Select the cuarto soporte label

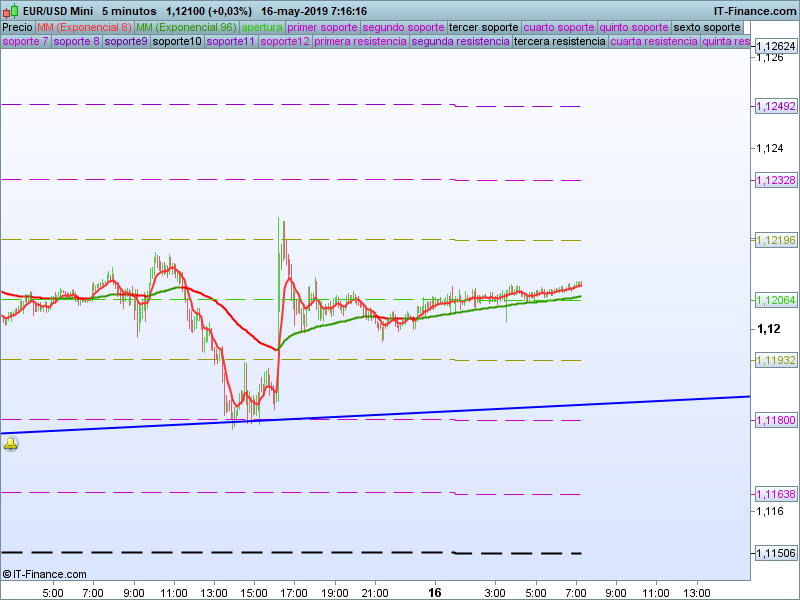(559, 27)
